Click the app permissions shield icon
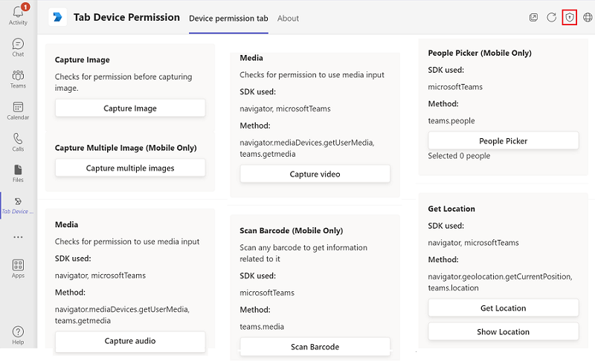This screenshot has width=595, height=364. point(570,17)
